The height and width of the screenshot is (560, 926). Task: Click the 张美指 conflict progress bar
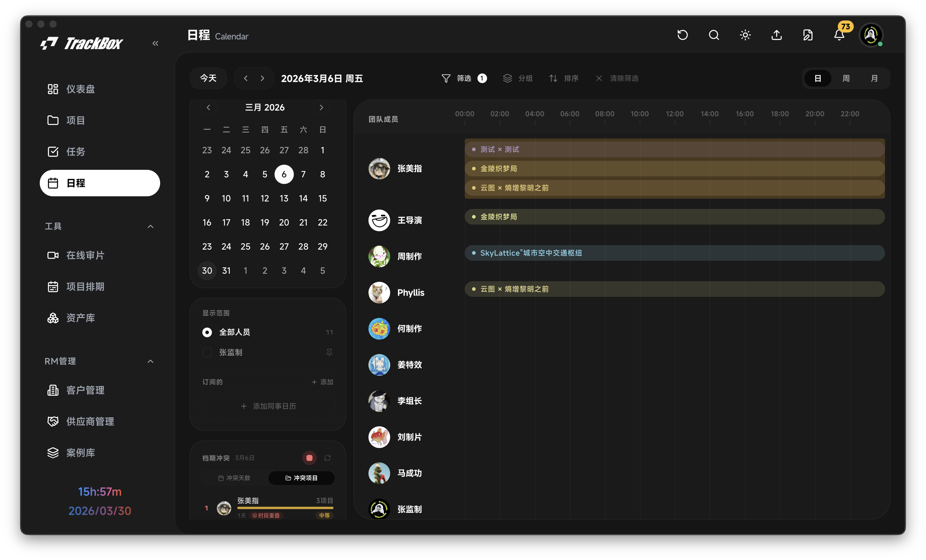(285, 508)
